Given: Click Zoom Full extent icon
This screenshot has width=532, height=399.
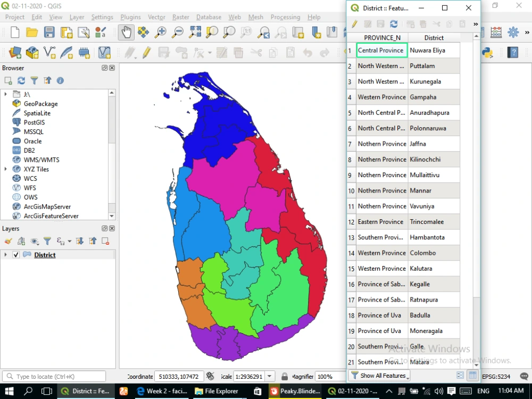Looking at the screenshot, I should tap(195, 32).
